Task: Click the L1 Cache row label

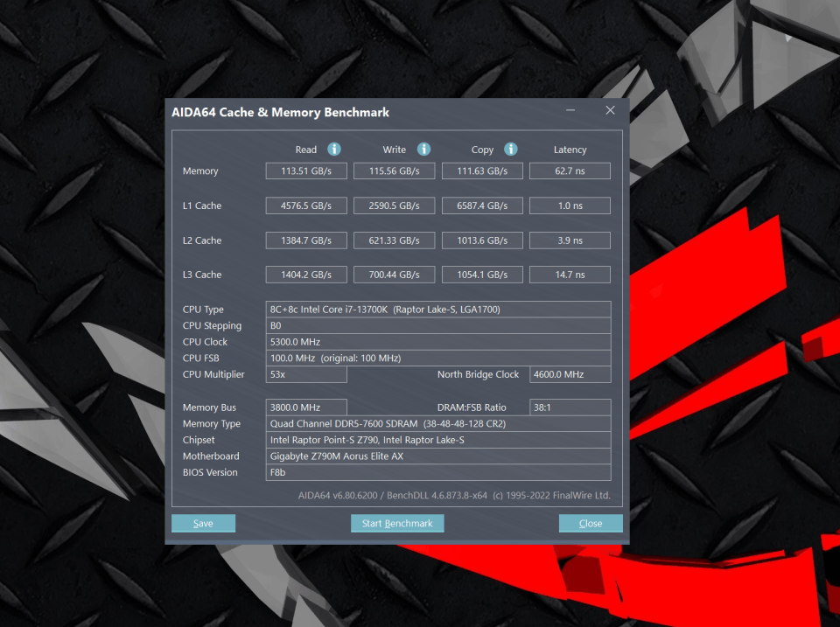Action: [x=202, y=206]
